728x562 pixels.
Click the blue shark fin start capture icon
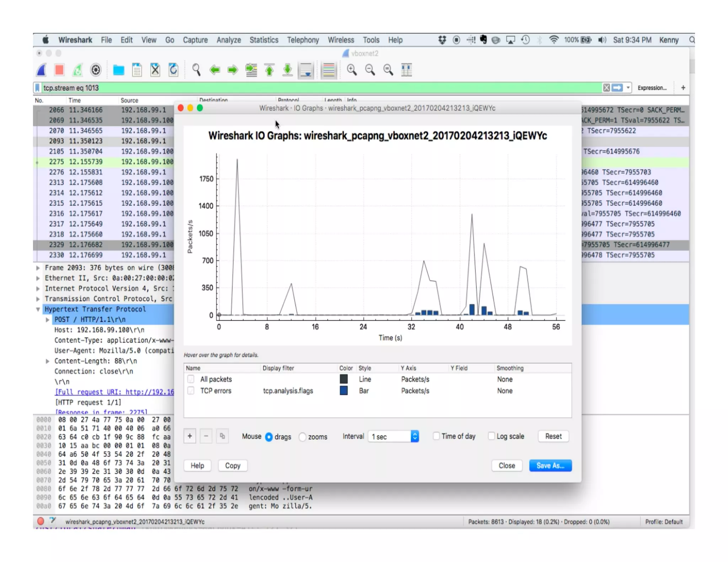pyautogui.click(x=42, y=70)
